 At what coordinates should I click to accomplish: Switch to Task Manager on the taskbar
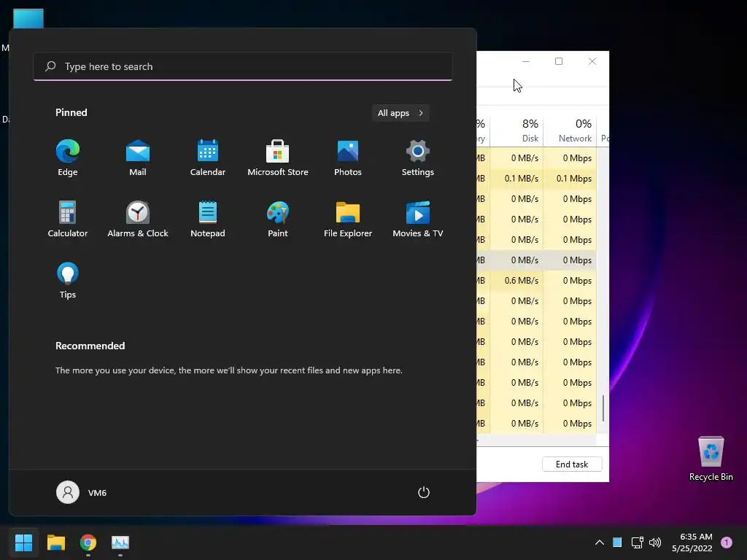tap(120, 542)
